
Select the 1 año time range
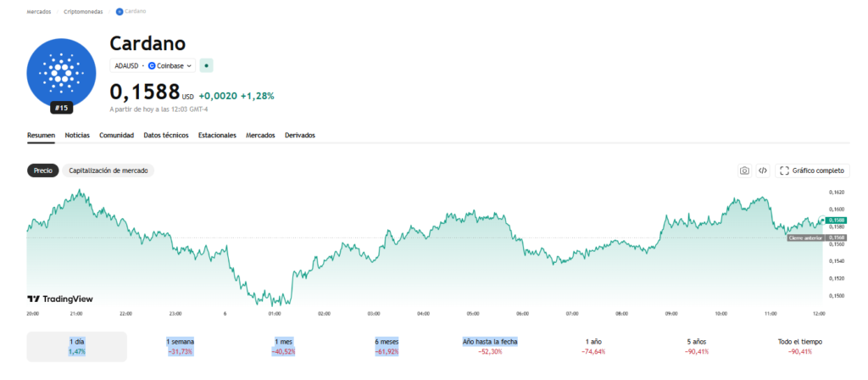pyautogui.click(x=593, y=347)
